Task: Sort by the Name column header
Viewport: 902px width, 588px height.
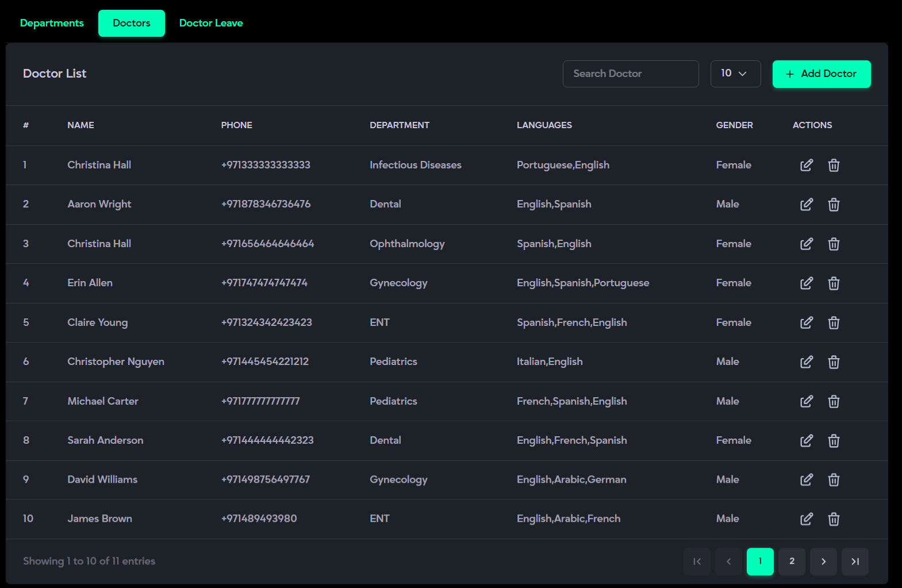Action: (x=80, y=125)
